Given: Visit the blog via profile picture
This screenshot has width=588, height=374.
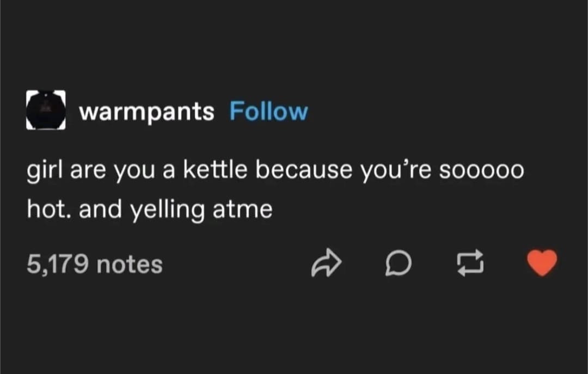Looking at the screenshot, I should click(46, 110).
